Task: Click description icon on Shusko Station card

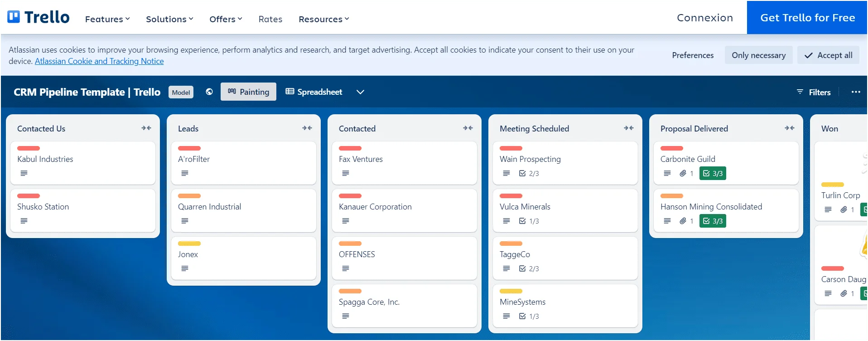Action: [x=24, y=221]
